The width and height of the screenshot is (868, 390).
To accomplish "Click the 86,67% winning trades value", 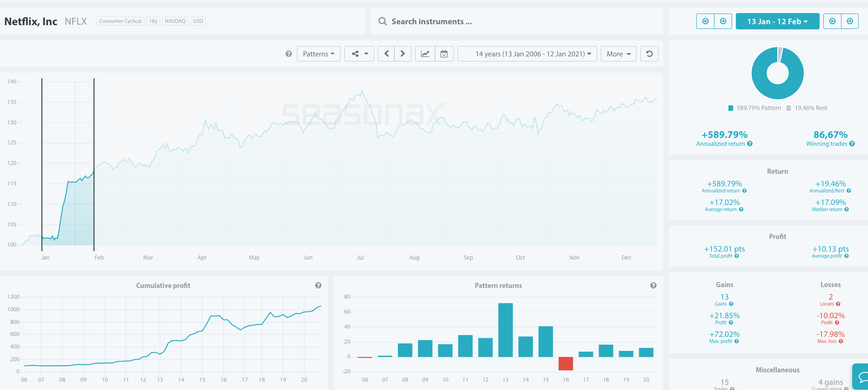I will pyautogui.click(x=830, y=135).
